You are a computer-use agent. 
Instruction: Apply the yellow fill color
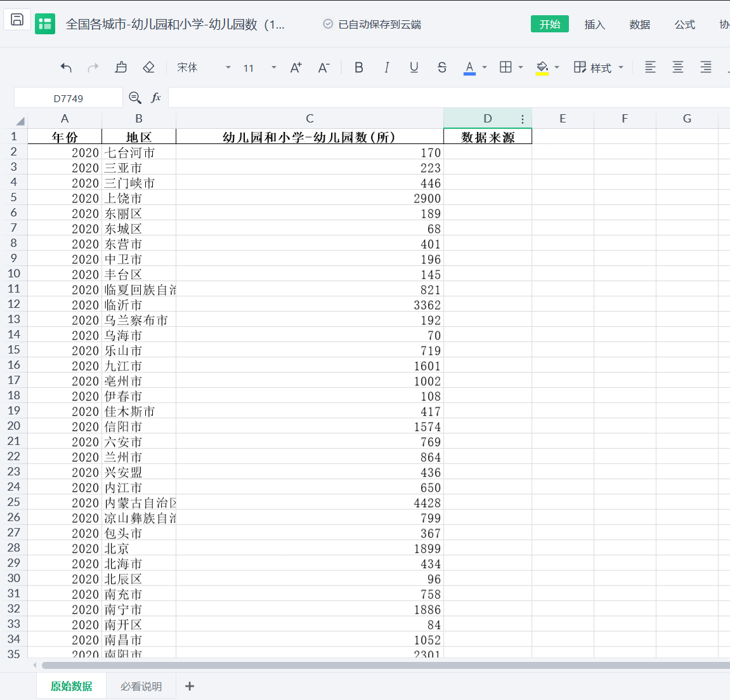click(542, 68)
